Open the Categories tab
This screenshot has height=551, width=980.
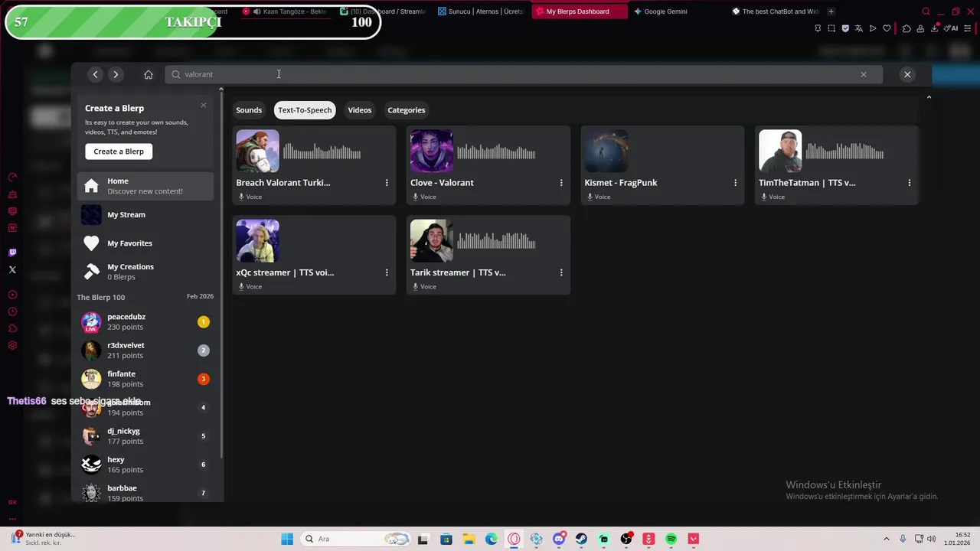click(407, 110)
